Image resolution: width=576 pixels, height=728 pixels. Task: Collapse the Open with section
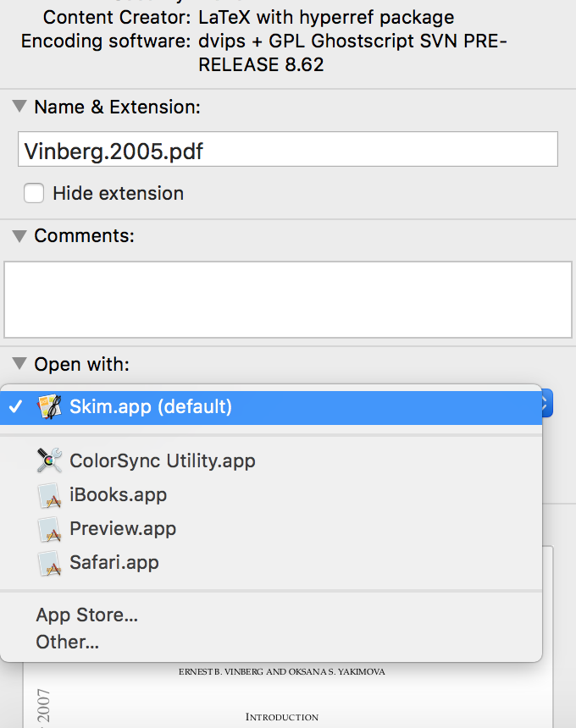tap(19, 363)
